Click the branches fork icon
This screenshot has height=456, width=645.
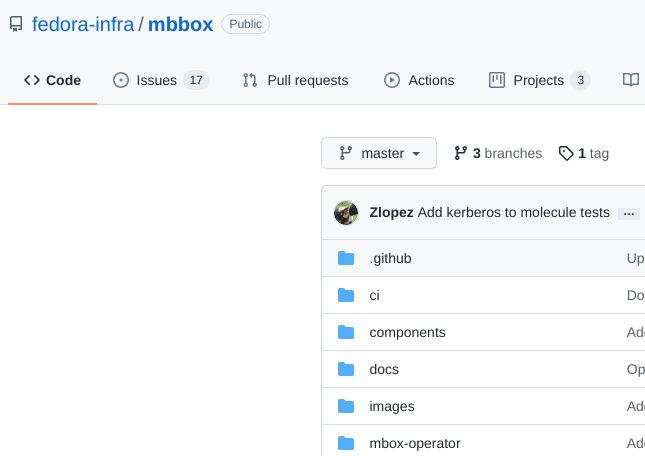(x=460, y=153)
